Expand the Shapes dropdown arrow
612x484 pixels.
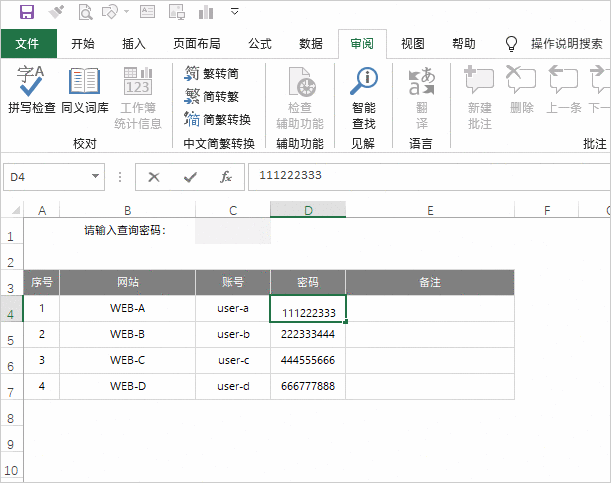tap(126, 12)
